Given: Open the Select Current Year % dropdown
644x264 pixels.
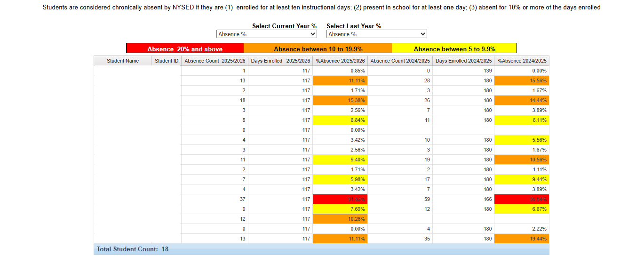Looking at the screenshot, I should pyautogui.click(x=267, y=34).
